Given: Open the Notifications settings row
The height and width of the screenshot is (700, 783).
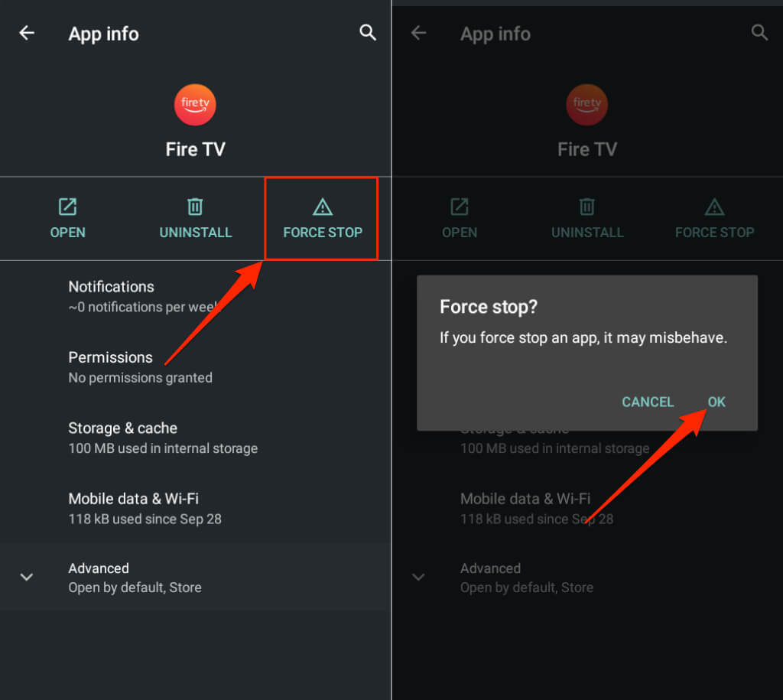Looking at the screenshot, I should (145, 296).
